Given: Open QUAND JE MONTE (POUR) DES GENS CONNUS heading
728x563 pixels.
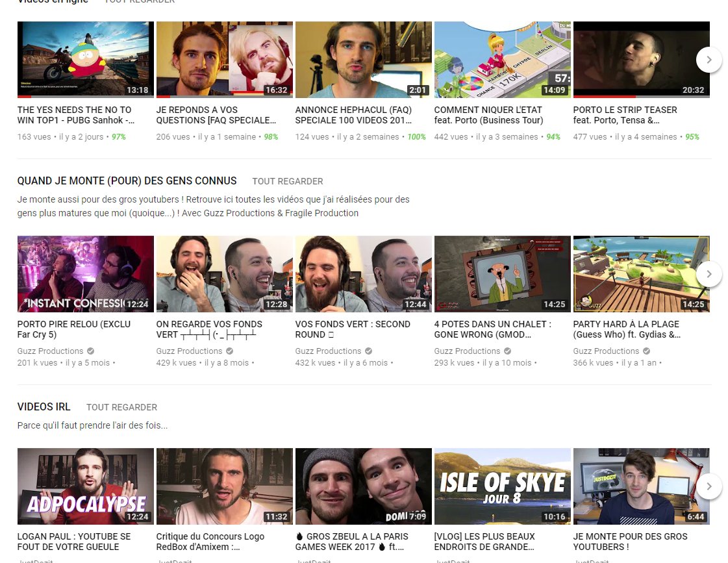Looking at the screenshot, I should 127,181.
